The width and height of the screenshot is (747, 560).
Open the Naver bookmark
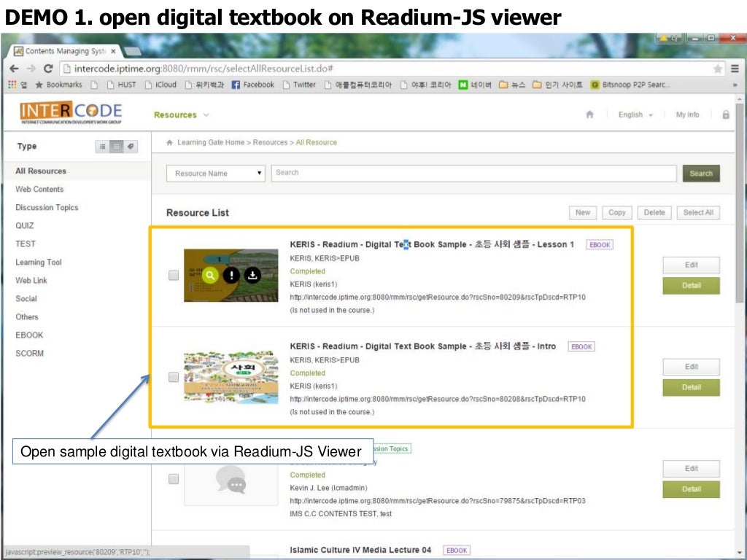(x=474, y=85)
